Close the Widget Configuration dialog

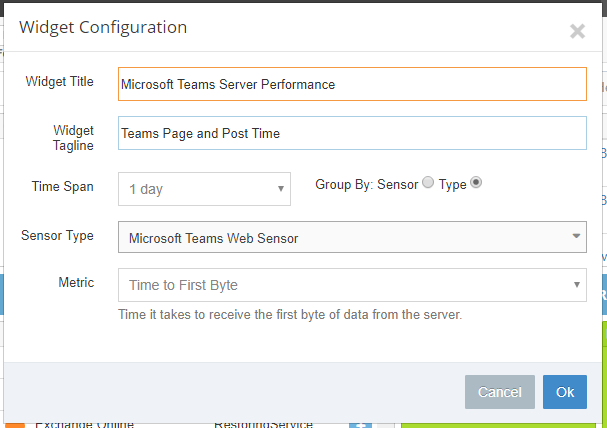click(577, 31)
